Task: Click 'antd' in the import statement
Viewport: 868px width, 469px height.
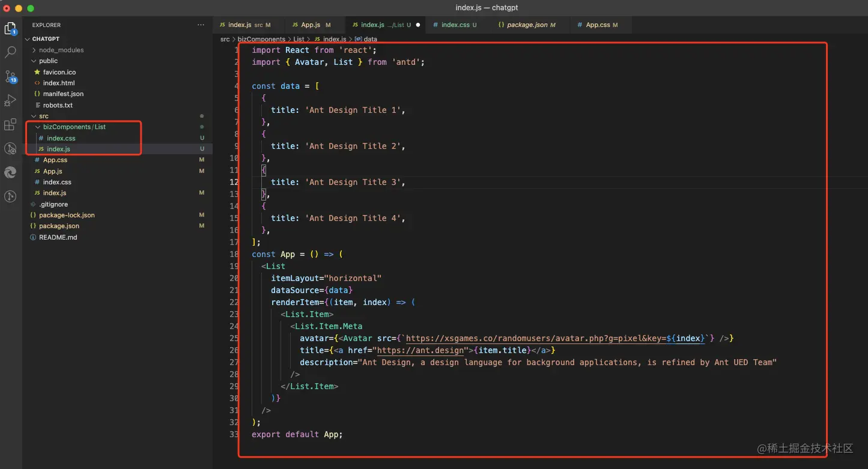Action: click(406, 62)
